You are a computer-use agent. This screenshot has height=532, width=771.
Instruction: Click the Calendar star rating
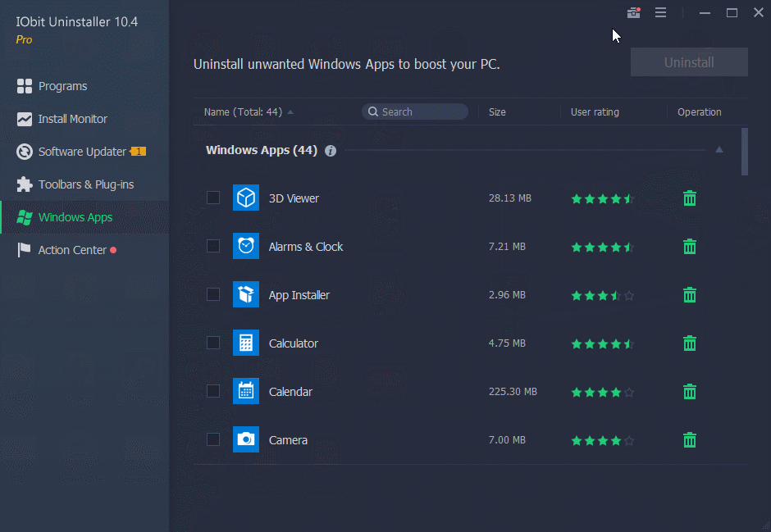603,392
